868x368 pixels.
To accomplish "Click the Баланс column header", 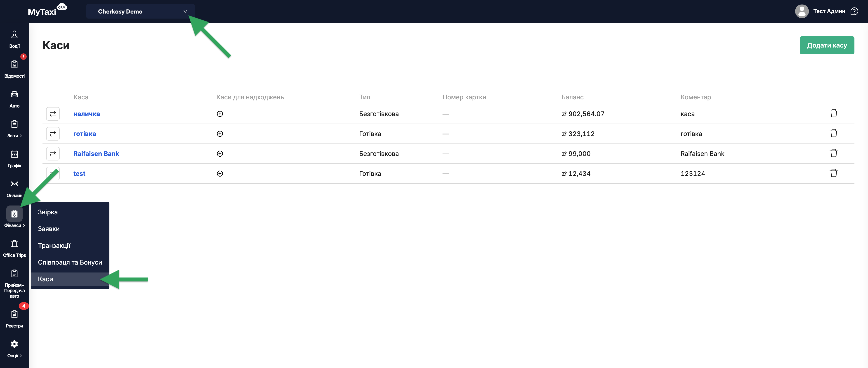I will (x=572, y=97).
